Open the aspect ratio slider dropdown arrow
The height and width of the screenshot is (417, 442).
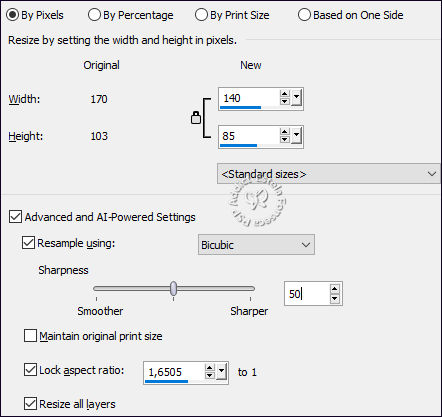222,372
